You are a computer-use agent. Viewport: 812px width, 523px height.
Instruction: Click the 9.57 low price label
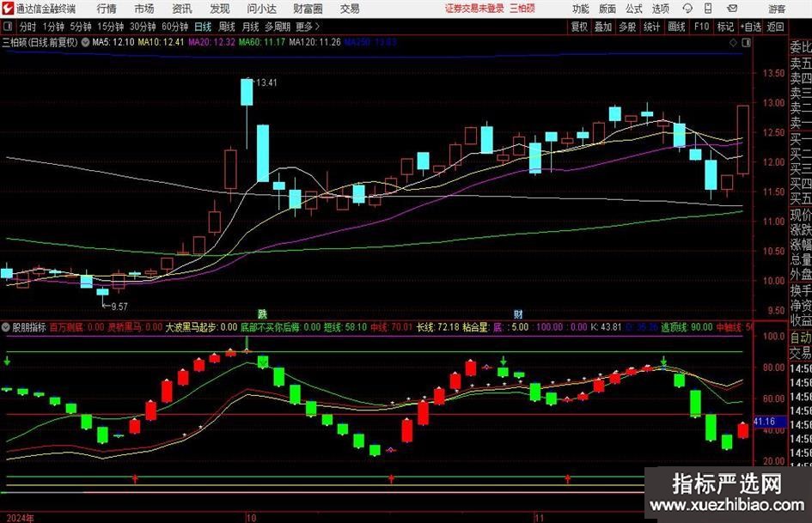coord(119,306)
